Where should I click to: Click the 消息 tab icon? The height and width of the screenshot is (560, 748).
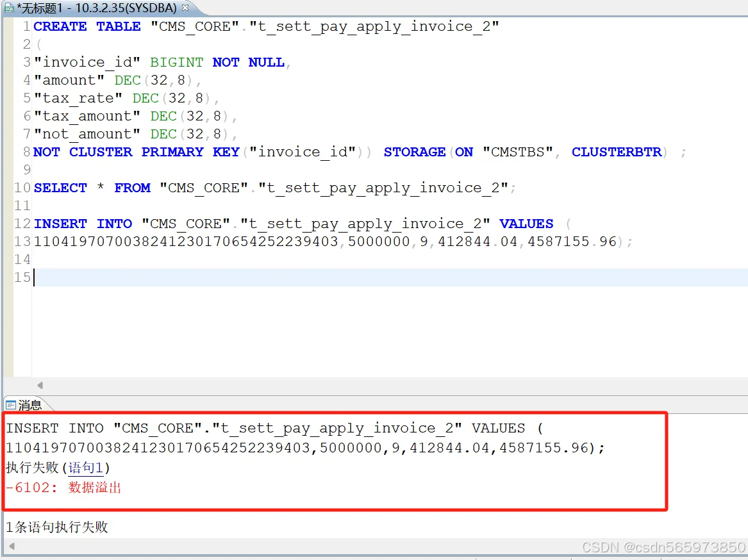(x=10, y=406)
